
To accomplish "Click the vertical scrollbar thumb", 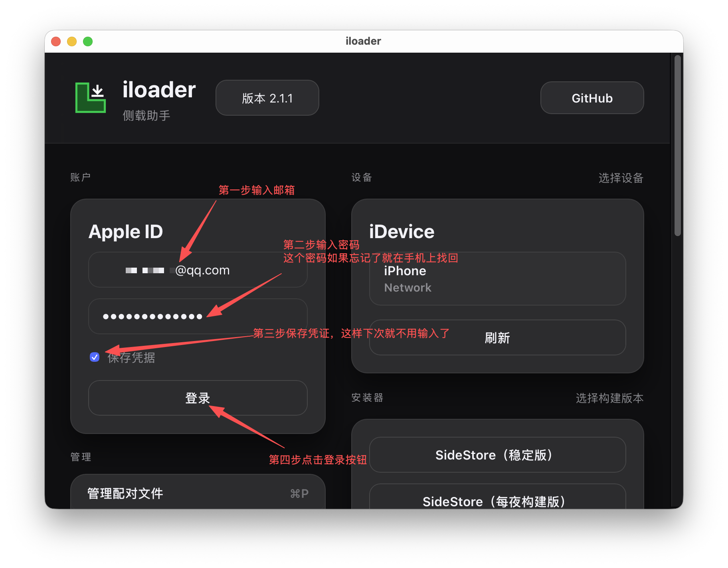I will tap(677, 146).
